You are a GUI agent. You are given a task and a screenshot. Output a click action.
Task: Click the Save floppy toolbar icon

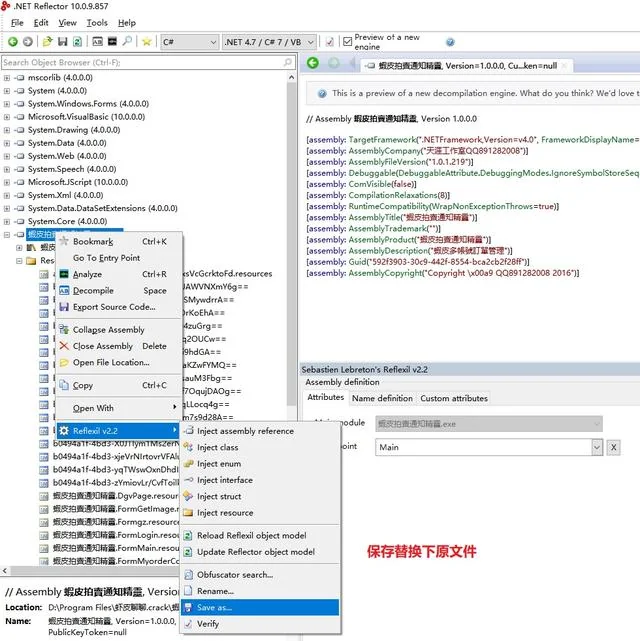(63, 42)
